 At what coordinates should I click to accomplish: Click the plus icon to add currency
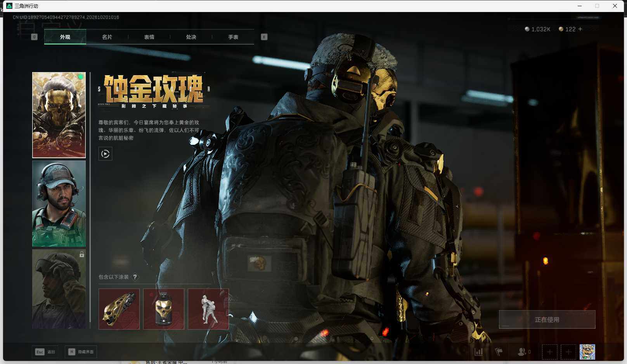point(580,29)
